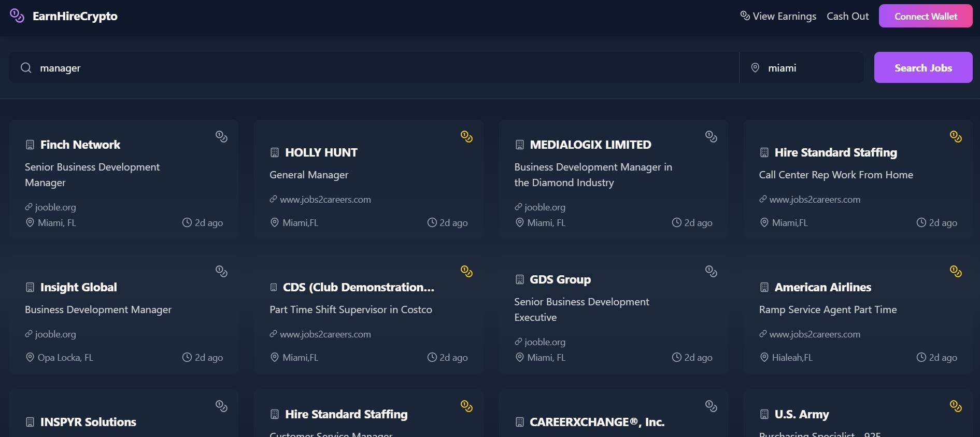
Task: Click building icon beside Finch Network
Action: (30, 145)
